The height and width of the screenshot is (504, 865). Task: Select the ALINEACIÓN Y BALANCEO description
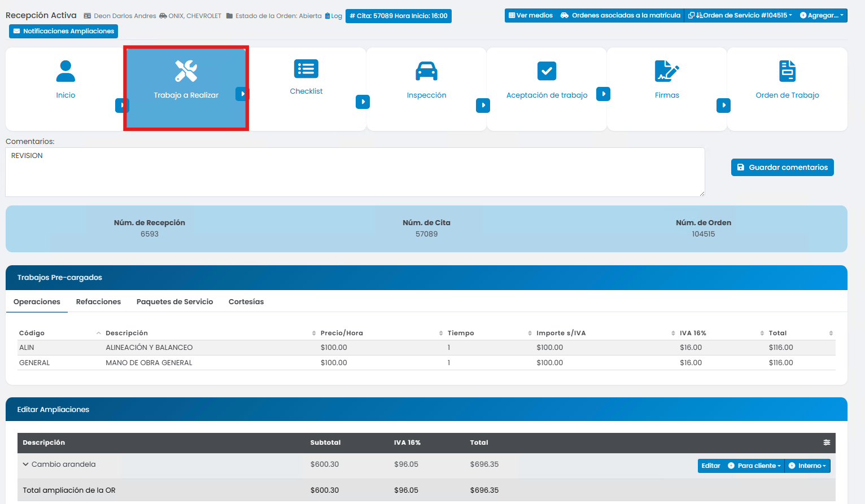click(x=149, y=348)
